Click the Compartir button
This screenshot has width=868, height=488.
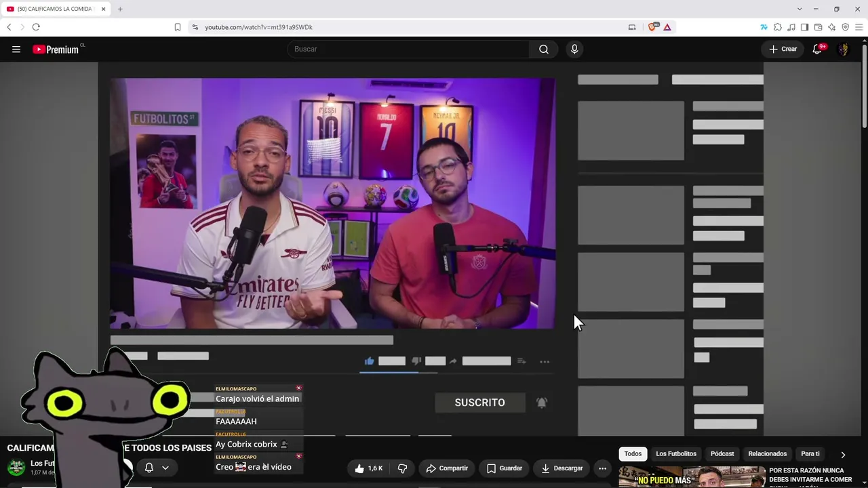[x=447, y=468]
